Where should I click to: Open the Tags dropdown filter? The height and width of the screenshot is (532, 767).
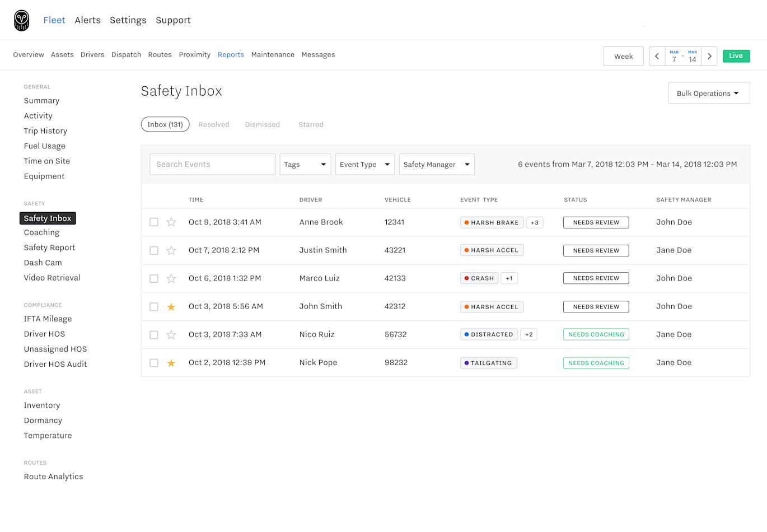[x=305, y=164]
